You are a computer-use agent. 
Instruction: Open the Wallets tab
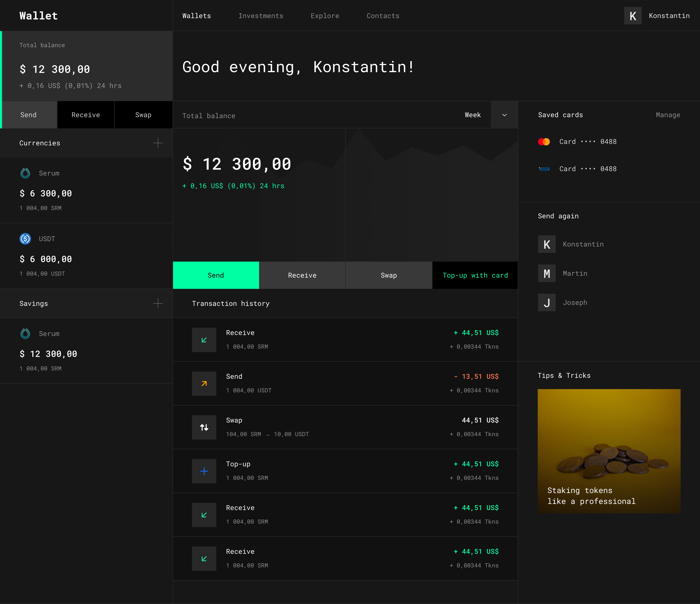tap(197, 16)
